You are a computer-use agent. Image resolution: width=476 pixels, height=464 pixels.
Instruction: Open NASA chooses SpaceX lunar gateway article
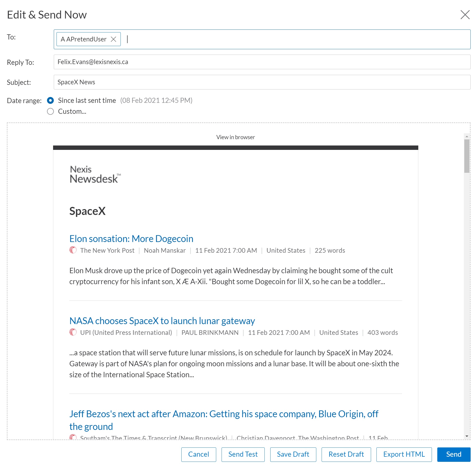tap(162, 321)
